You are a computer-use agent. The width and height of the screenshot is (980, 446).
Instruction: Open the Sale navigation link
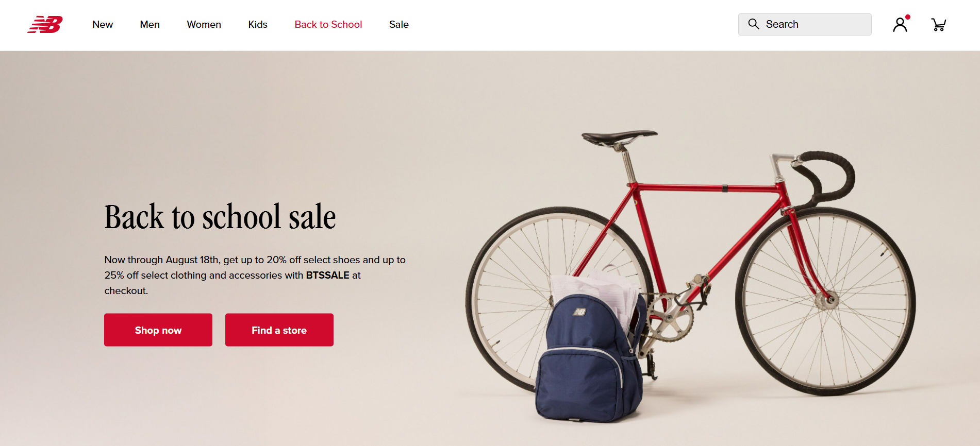point(399,24)
